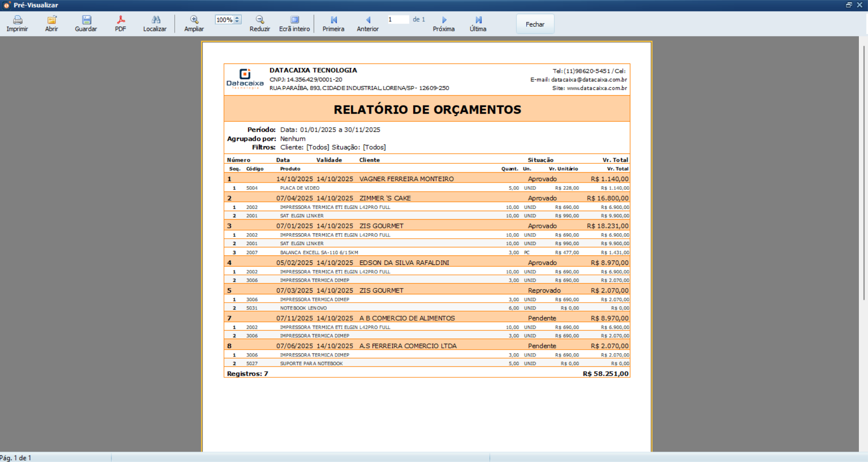Save the report using Guardar
This screenshot has width=868, height=462.
86,24
